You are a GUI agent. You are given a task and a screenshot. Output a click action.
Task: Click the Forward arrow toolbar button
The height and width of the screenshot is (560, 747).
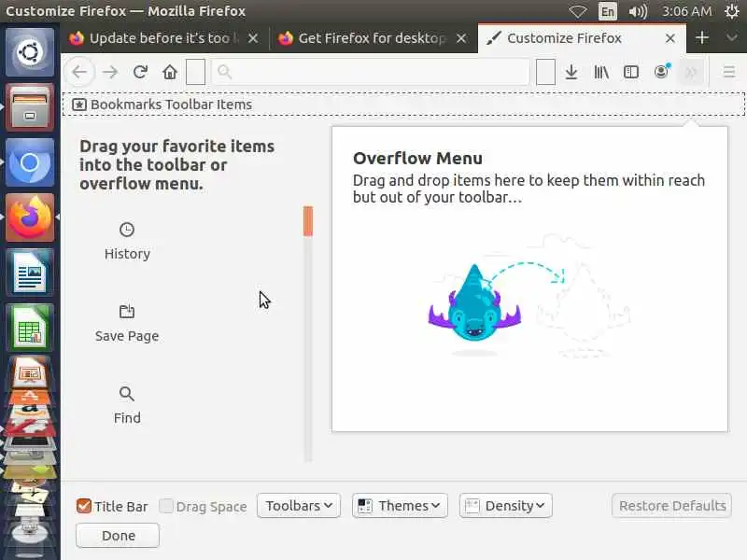click(x=110, y=73)
